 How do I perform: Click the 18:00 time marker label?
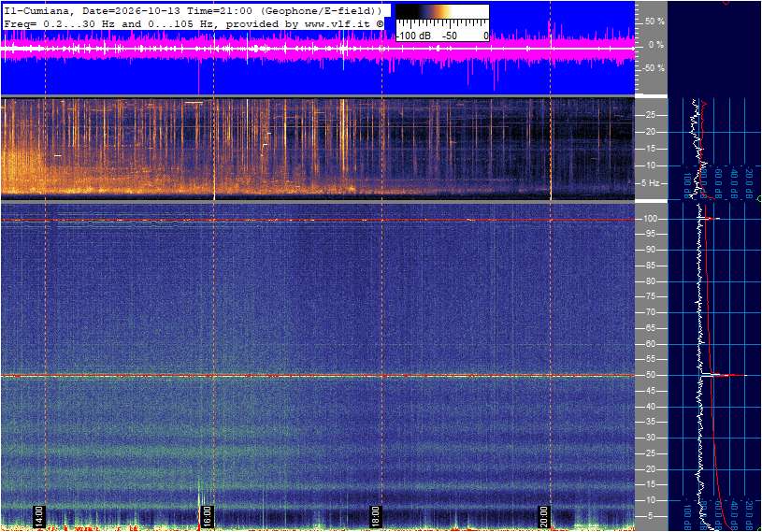375,516
